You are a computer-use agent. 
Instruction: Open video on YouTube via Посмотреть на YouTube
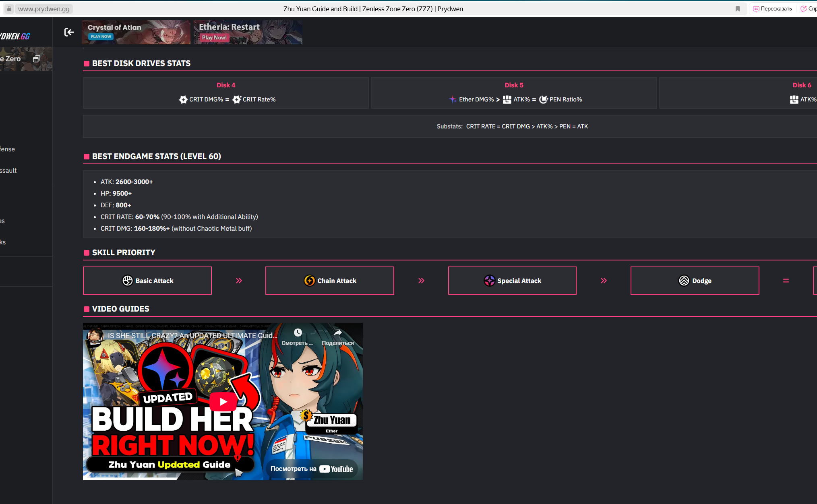tap(312, 469)
